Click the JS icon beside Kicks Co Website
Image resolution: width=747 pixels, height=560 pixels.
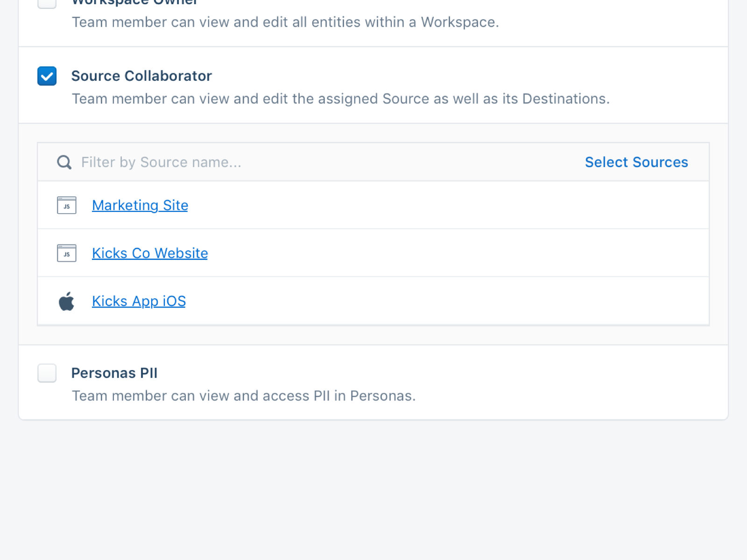(x=67, y=253)
